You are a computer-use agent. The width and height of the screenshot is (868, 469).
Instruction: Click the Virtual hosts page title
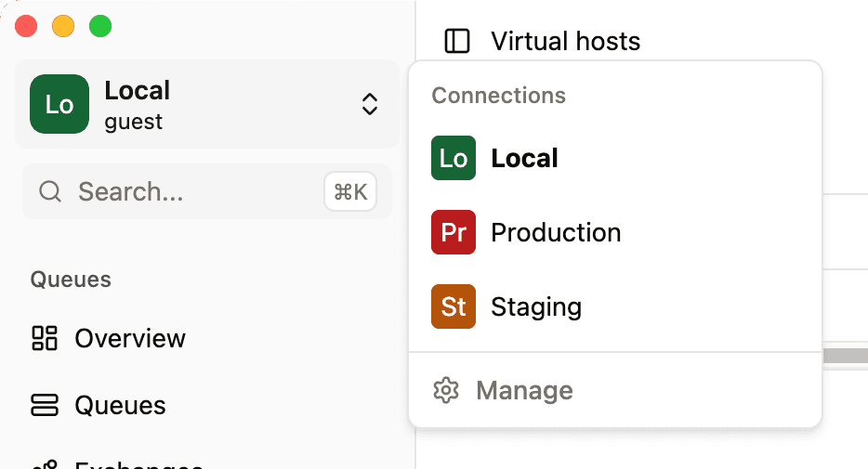565,41
